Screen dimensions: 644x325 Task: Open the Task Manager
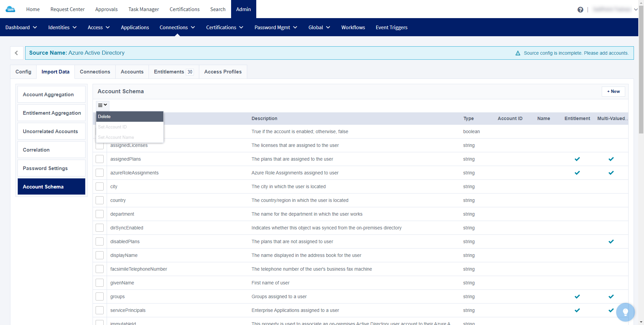click(144, 9)
